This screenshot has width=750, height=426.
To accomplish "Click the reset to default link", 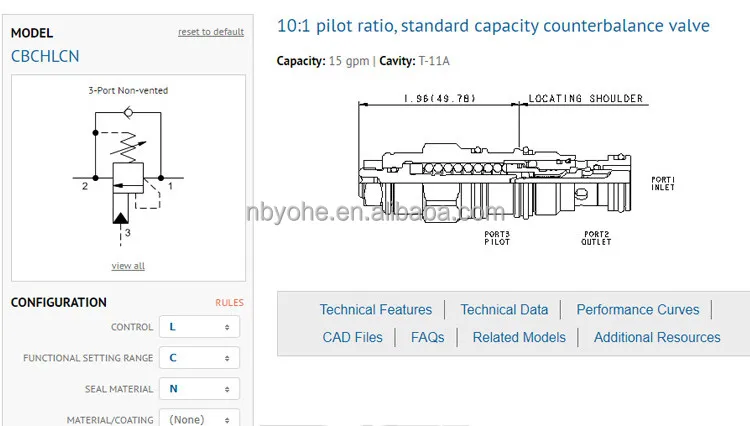I will (x=210, y=32).
